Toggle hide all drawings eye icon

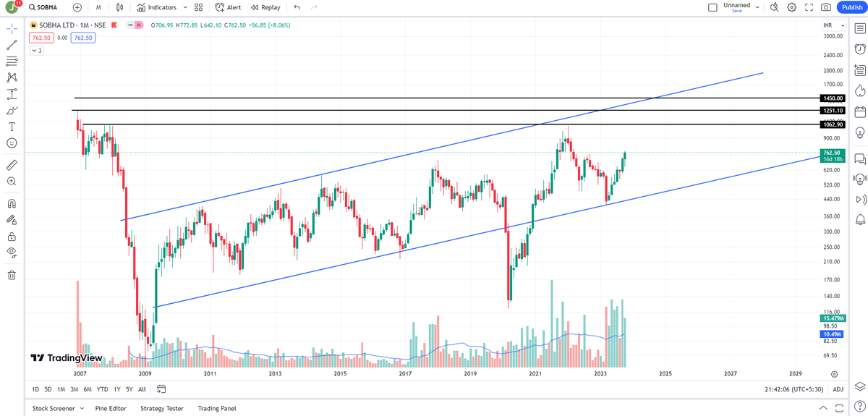point(12,252)
